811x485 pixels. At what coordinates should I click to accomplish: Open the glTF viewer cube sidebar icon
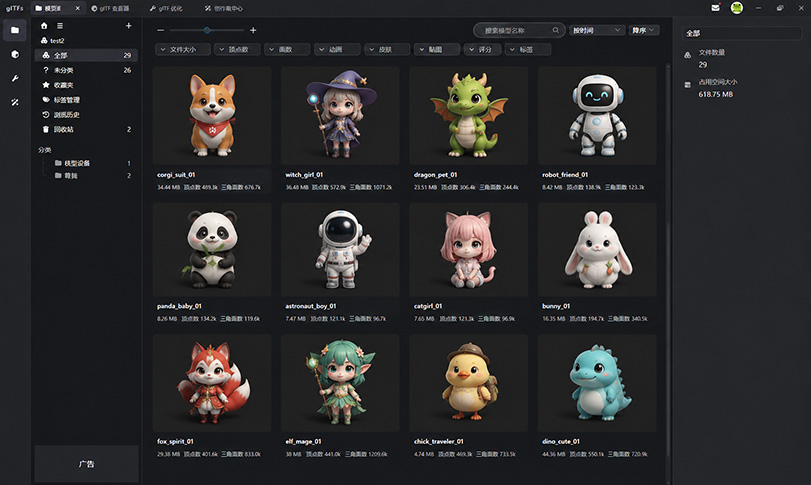click(x=15, y=54)
